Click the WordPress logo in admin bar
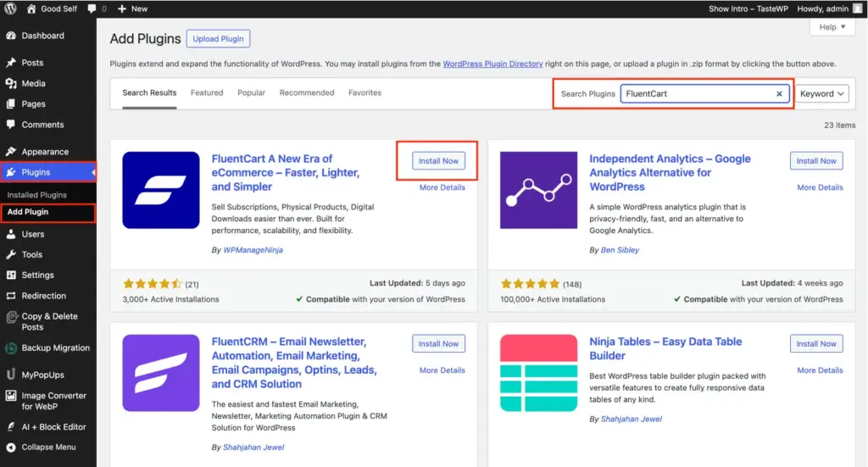This screenshot has height=467, width=868. (11, 8)
